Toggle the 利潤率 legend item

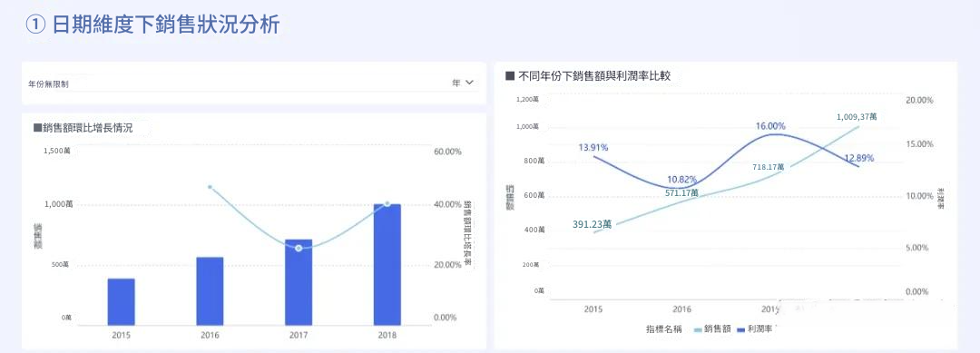point(755,328)
